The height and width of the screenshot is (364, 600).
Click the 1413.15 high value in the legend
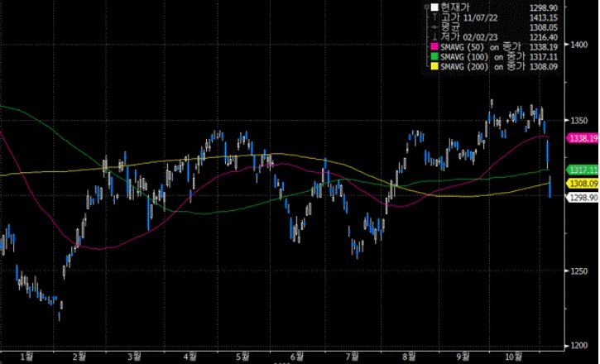[x=545, y=17]
